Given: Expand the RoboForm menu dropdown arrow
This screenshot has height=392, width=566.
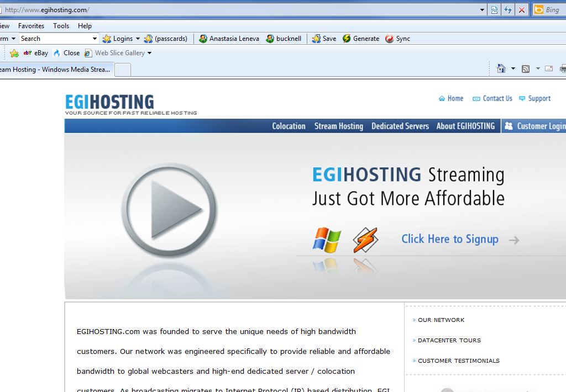Looking at the screenshot, I should pyautogui.click(x=13, y=39).
